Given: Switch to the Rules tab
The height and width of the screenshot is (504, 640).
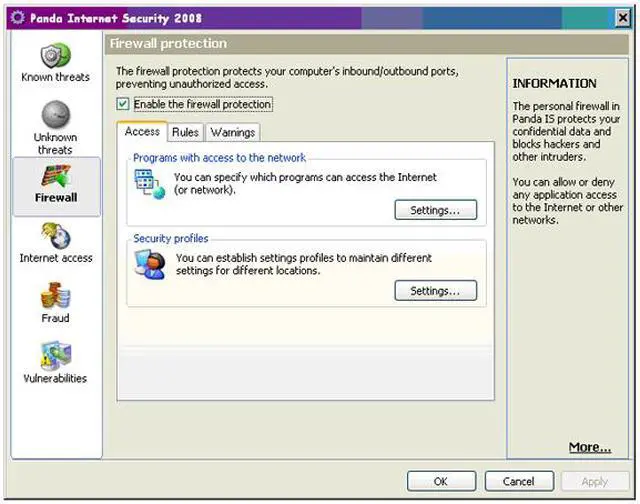Looking at the screenshot, I should pyautogui.click(x=185, y=132).
